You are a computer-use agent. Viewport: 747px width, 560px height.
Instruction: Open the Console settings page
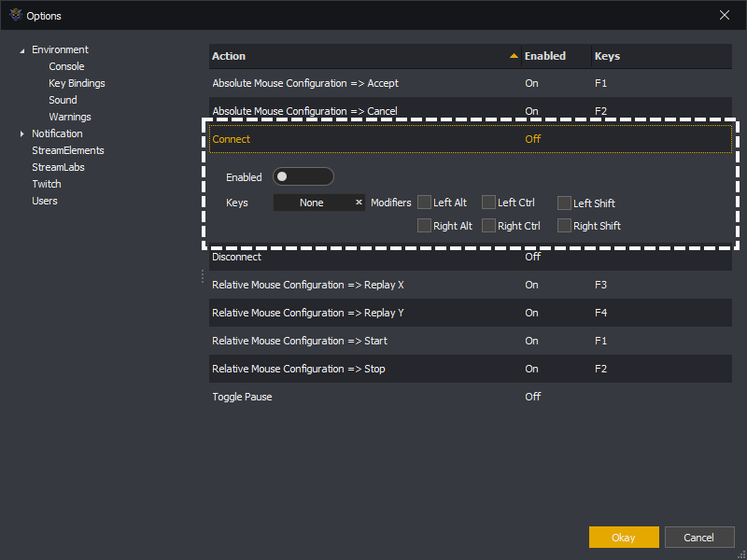point(66,66)
